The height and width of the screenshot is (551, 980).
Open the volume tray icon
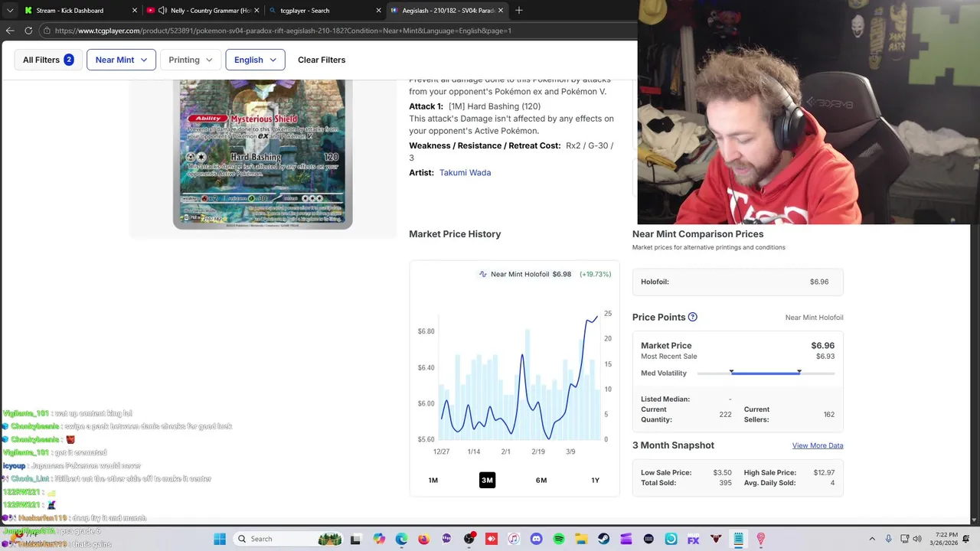coord(917,539)
